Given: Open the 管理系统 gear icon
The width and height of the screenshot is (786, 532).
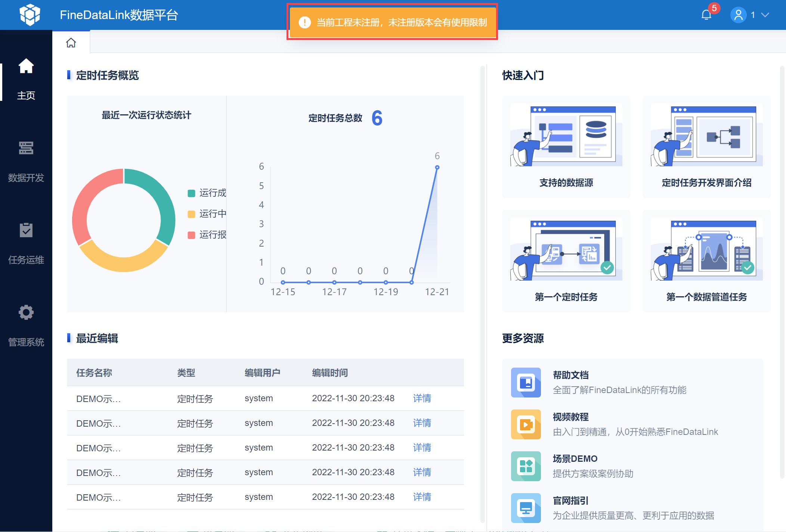Looking at the screenshot, I should (26, 312).
